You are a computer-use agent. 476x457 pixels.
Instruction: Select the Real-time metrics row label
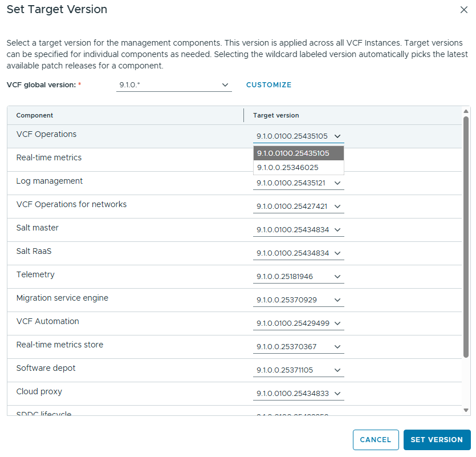click(x=49, y=157)
